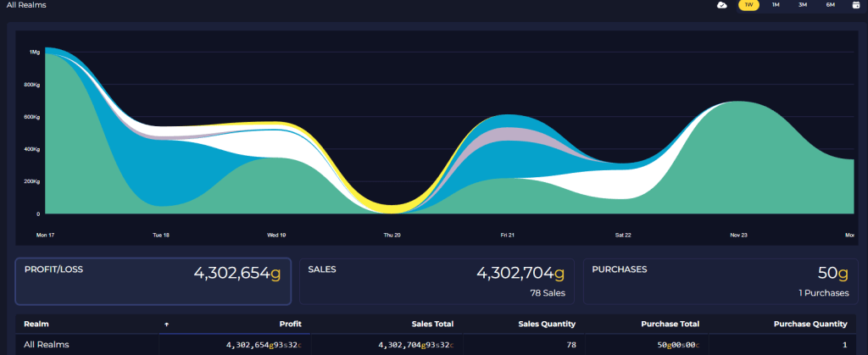Viewport: 868px width, 355px height.
Task: Click the sort arrow beside Profit header
Action: tap(166, 324)
